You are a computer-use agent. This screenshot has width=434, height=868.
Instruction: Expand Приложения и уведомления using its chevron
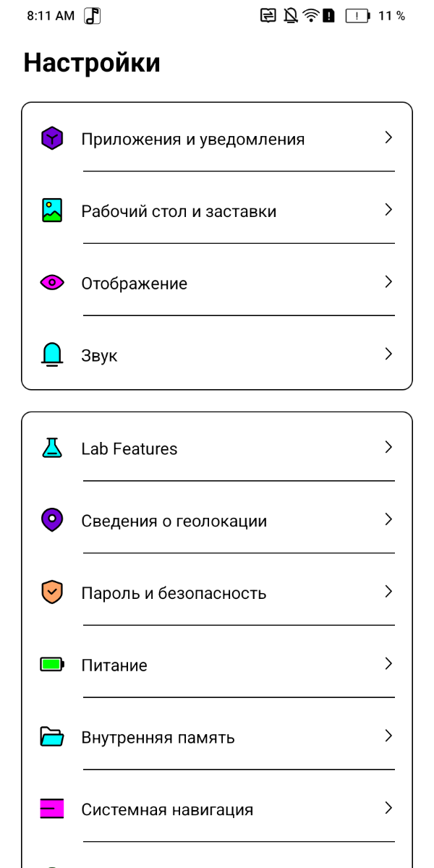coord(388,137)
